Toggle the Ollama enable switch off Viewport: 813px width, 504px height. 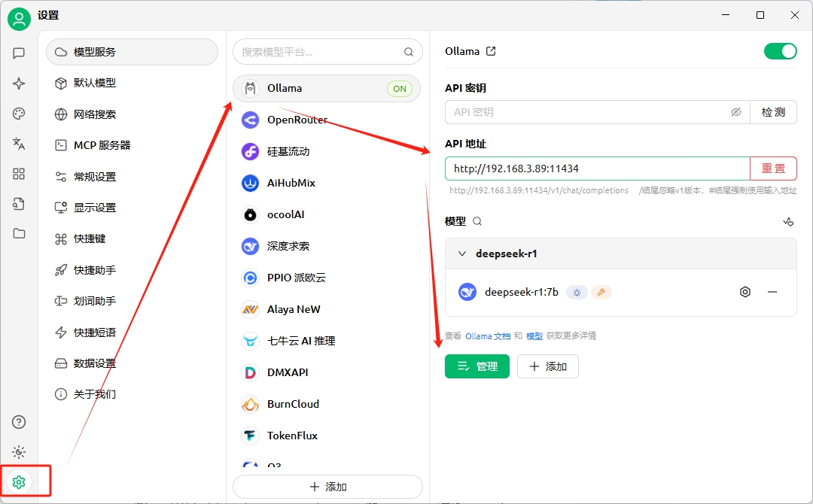[780, 51]
